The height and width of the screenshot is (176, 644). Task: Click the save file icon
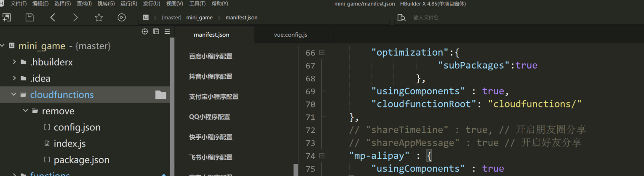click(29, 17)
